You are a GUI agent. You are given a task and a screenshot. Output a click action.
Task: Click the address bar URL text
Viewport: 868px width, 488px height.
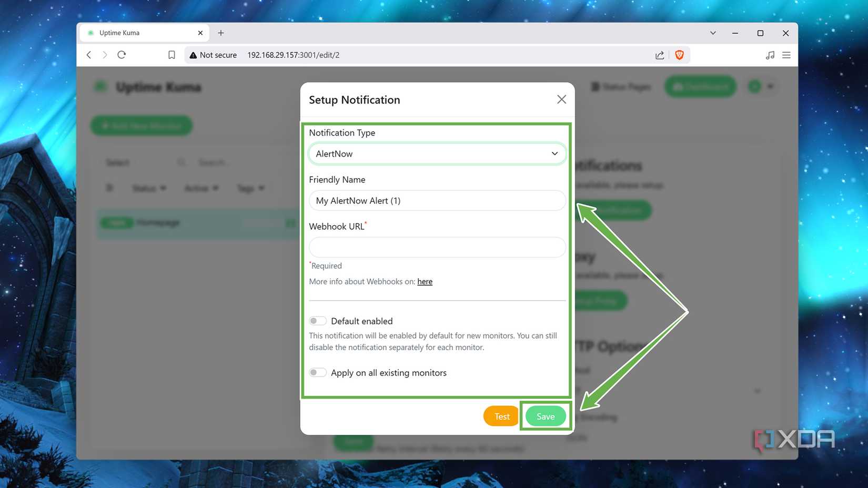pyautogui.click(x=294, y=55)
